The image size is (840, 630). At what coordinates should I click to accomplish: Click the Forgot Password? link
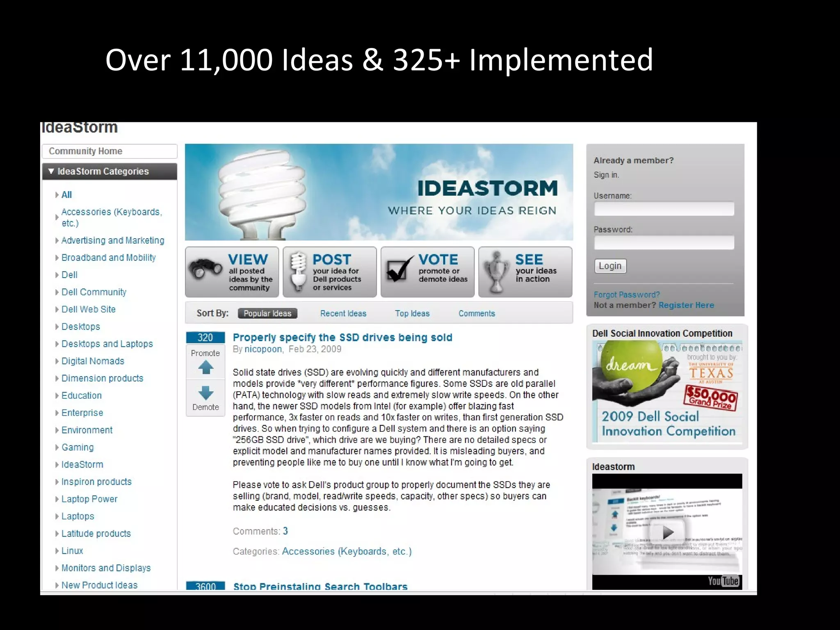click(627, 294)
